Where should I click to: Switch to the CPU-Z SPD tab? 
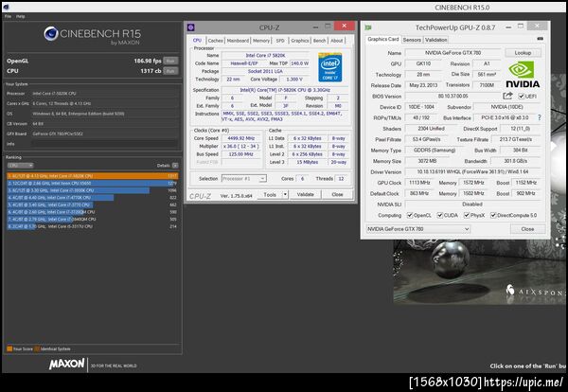pos(280,41)
